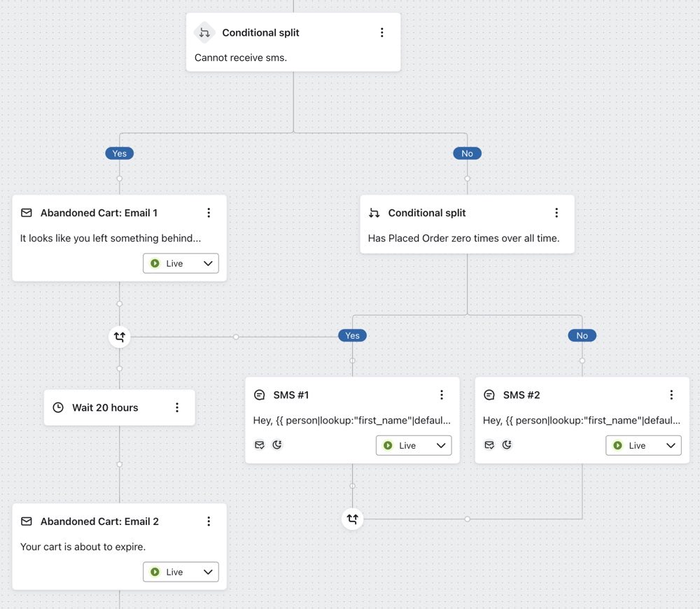This screenshot has width=700, height=609.
Task: Click the Yes path badge under the top split
Action: tap(119, 153)
